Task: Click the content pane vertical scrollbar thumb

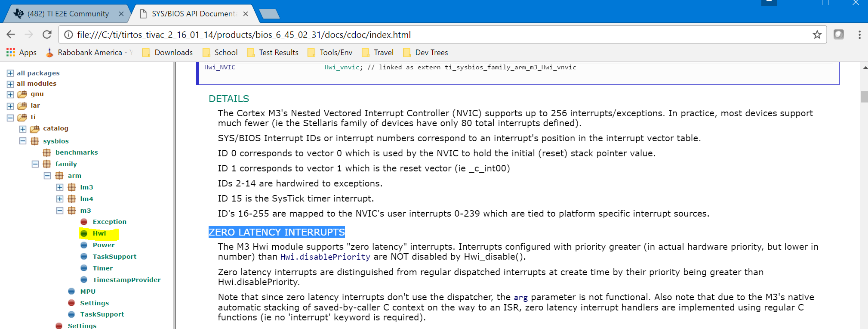Action: (864, 97)
